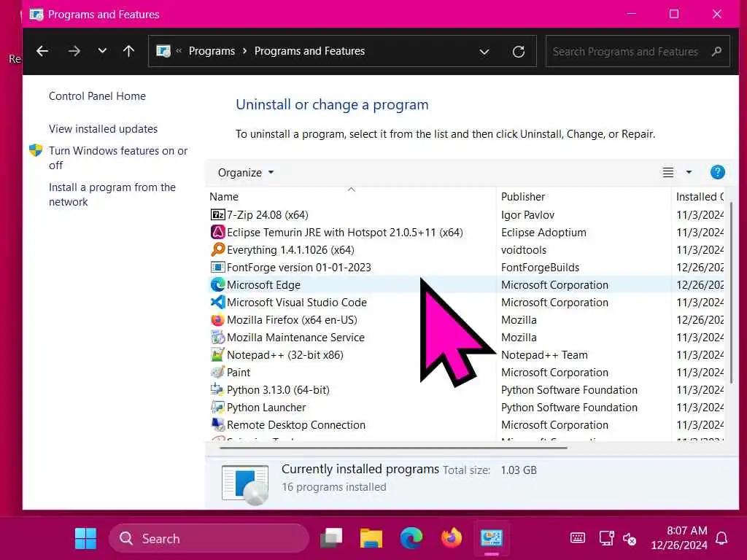Select the Python Launcher icon

coord(217,407)
